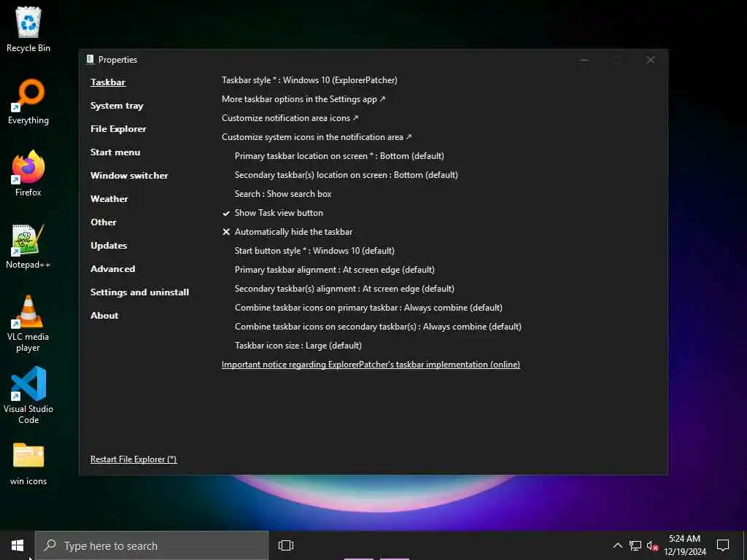Screen dimensions: 747x560
Task: Switch to Weather section
Action: pos(109,199)
